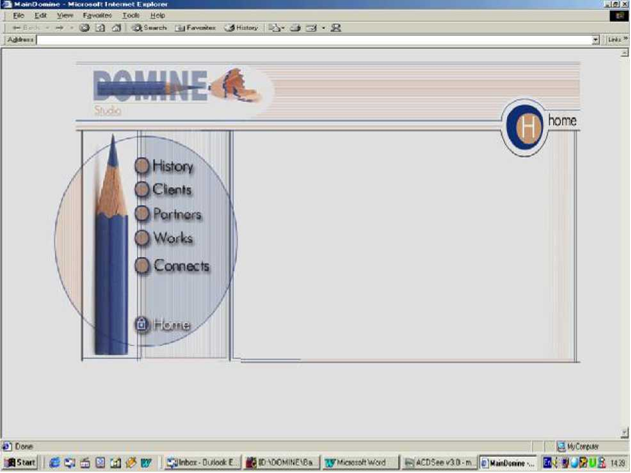Click the DOMINE Studio logo
This screenshot has width=631, height=473.
(177, 91)
